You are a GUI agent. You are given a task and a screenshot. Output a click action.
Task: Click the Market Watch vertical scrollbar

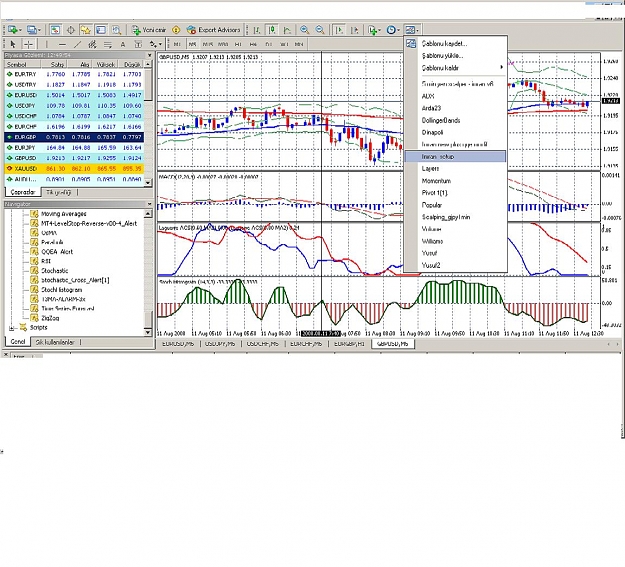(x=148, y=124)
